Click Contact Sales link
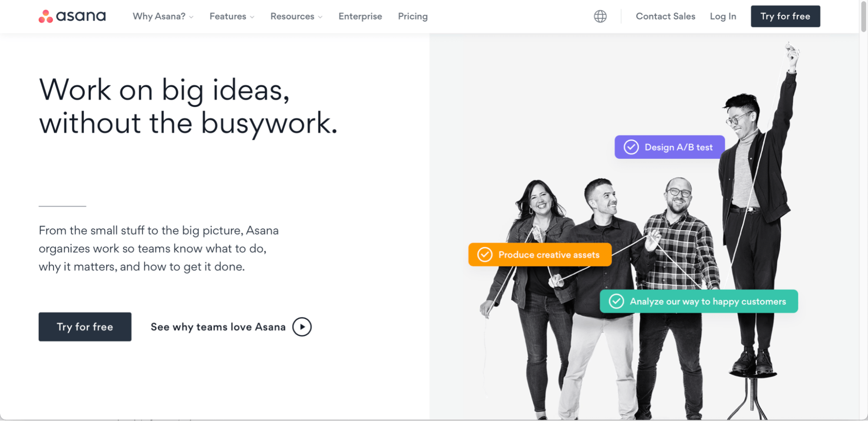 click(x=665, y=16)
